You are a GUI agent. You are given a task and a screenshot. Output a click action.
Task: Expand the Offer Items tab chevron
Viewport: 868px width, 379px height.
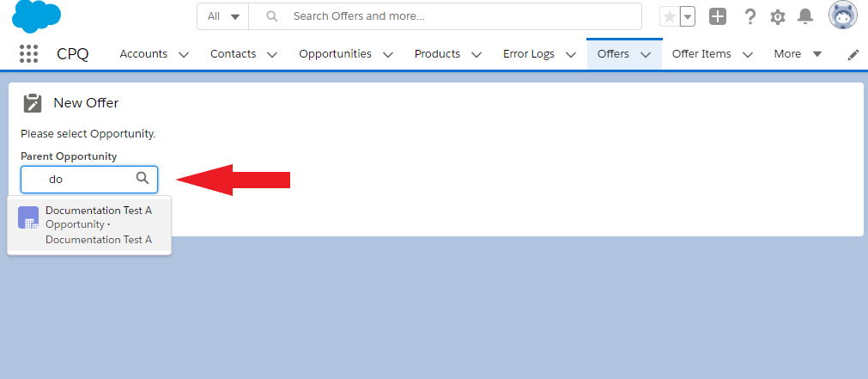(747, 54)
